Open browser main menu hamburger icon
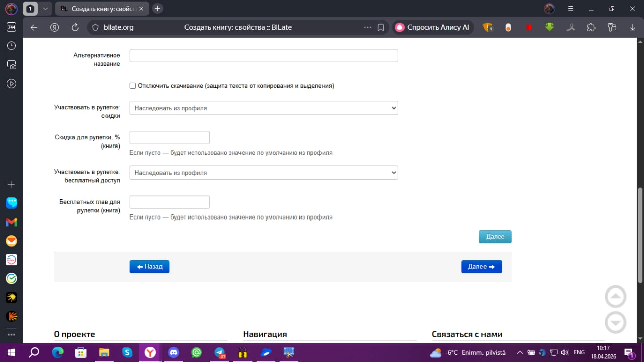Image resolution: width=644 pixels, height=362 pixels. [570, 9]
